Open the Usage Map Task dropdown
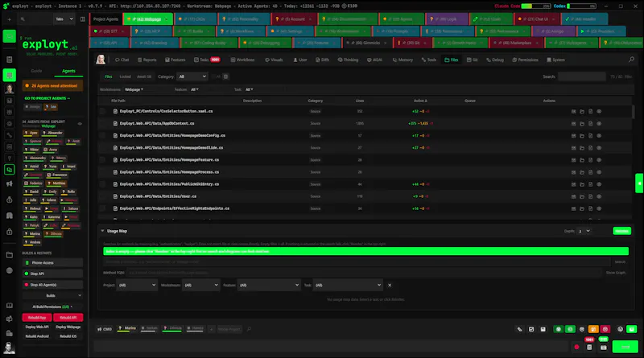The image size is (644, 358). tap(348, 285)
